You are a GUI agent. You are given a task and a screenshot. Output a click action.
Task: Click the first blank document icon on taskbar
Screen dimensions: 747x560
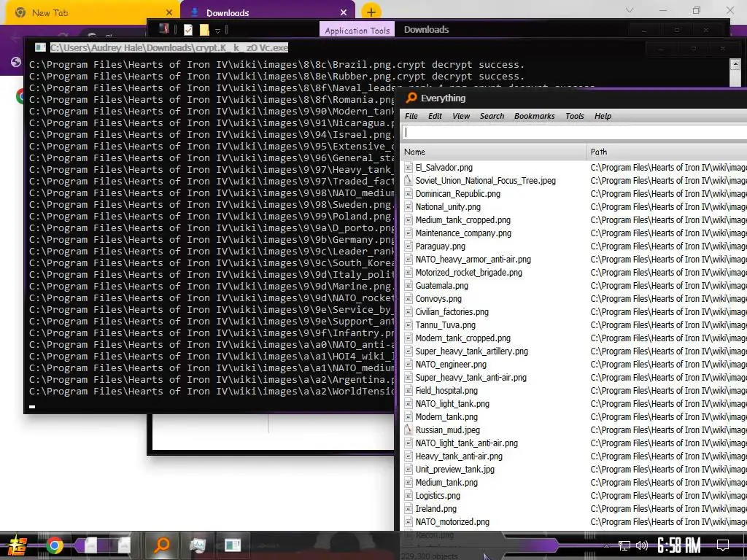tap(91, 545)
